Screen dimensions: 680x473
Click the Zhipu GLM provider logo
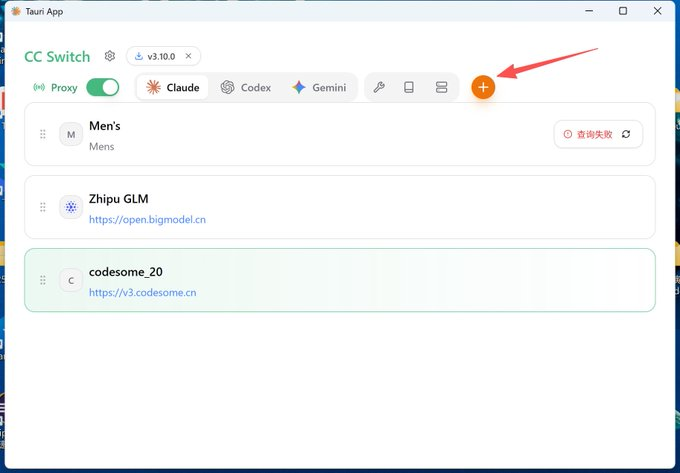tap(71, 207)
